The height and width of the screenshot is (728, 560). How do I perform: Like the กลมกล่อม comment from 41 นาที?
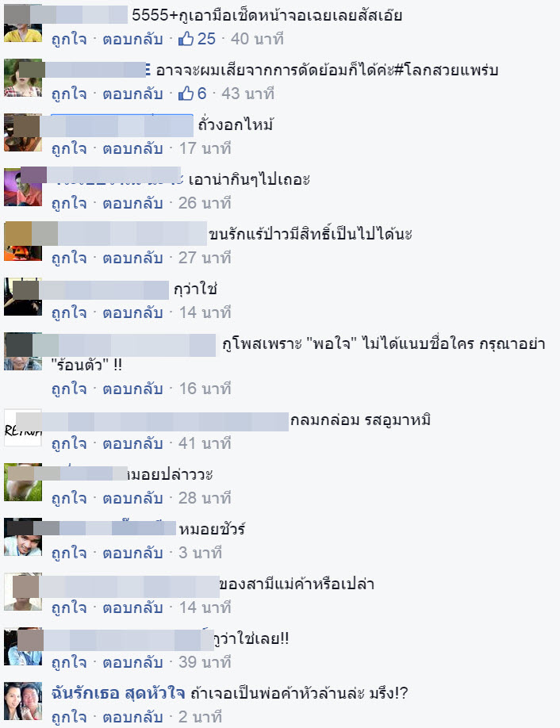click(69, 444)
